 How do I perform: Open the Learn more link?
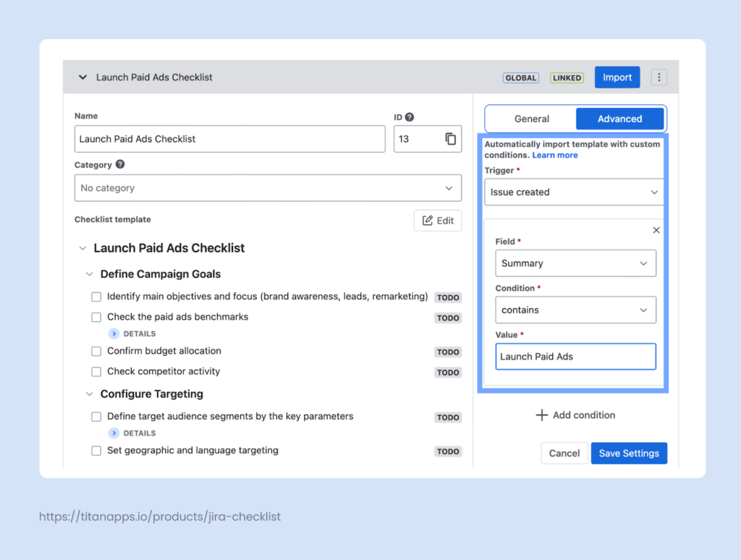click(555, 155)
